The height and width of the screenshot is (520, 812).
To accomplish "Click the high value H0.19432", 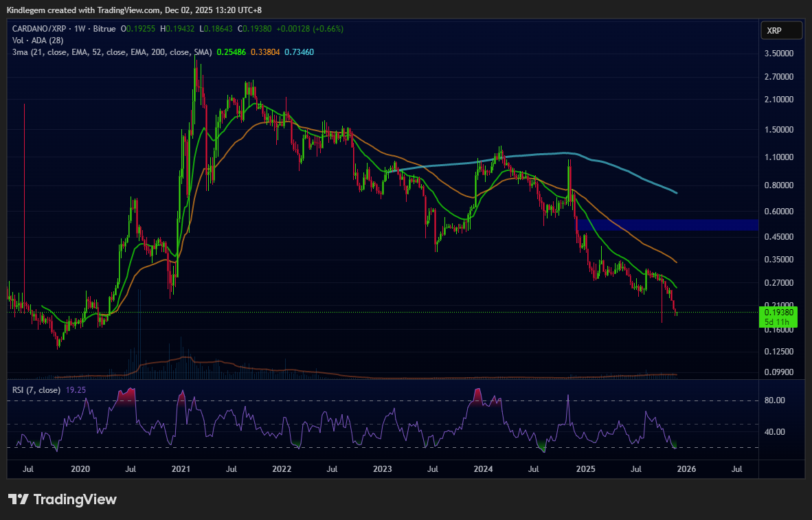I will point(177,29).
